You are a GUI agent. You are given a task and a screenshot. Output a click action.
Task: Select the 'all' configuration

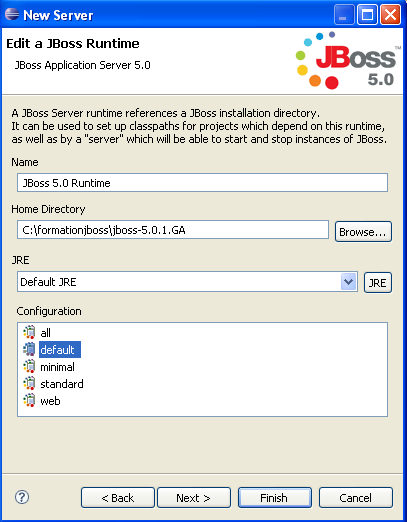tap(45, 333)
